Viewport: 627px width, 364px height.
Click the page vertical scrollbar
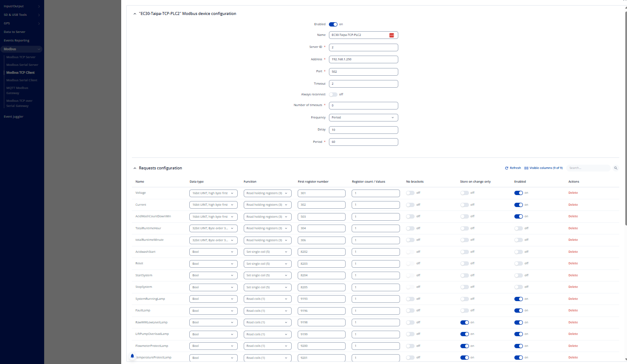626,120
